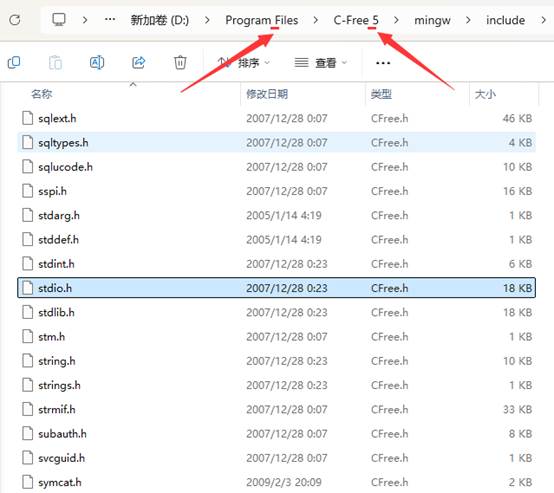554x493 pixels.
Task: Sort by the 大小 column header
Action: point(485,94)
